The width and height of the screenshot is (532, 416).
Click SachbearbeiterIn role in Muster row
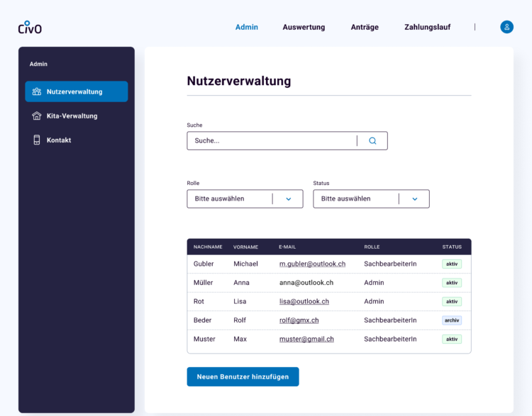click(x=390, y=339)
